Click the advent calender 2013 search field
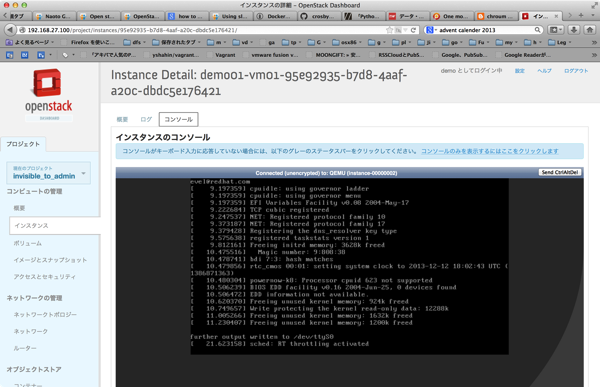Image resolution: width=600 pixels, height=387 pixels. (485, 30)
